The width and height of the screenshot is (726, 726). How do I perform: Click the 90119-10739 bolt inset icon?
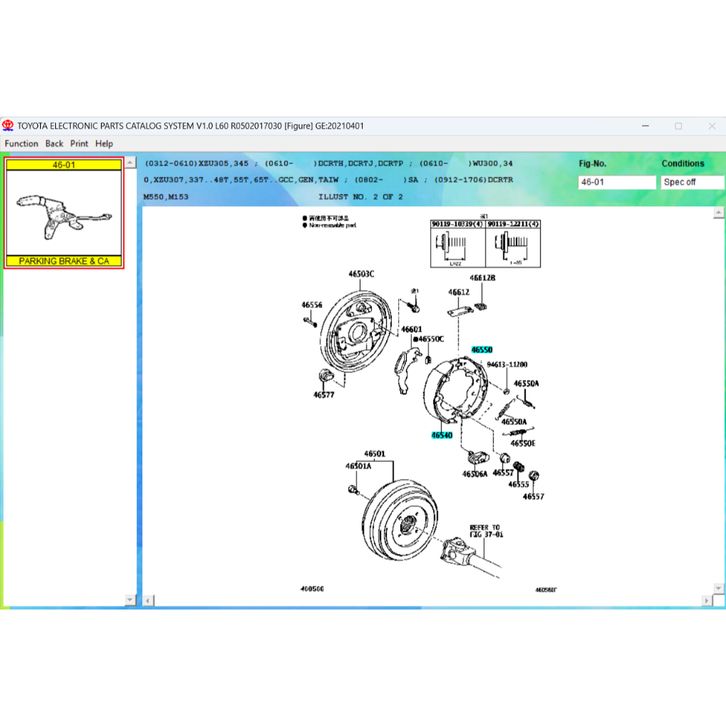[x=456, y=245]
